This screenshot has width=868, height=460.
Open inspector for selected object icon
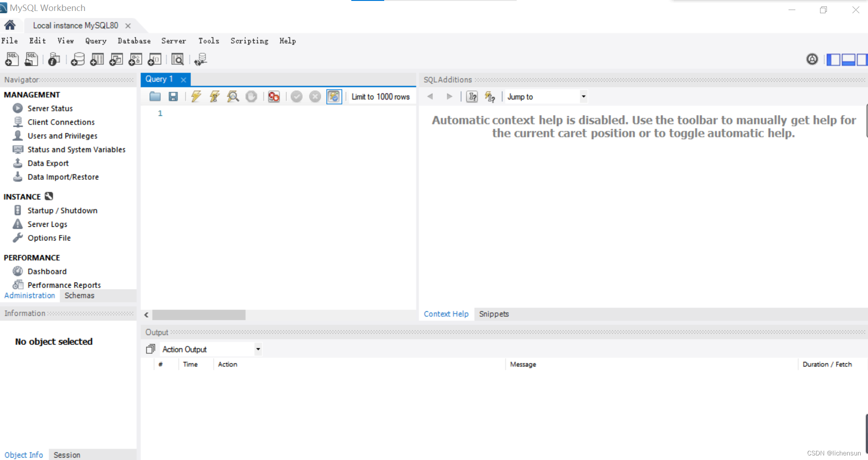tap(54, 59)
